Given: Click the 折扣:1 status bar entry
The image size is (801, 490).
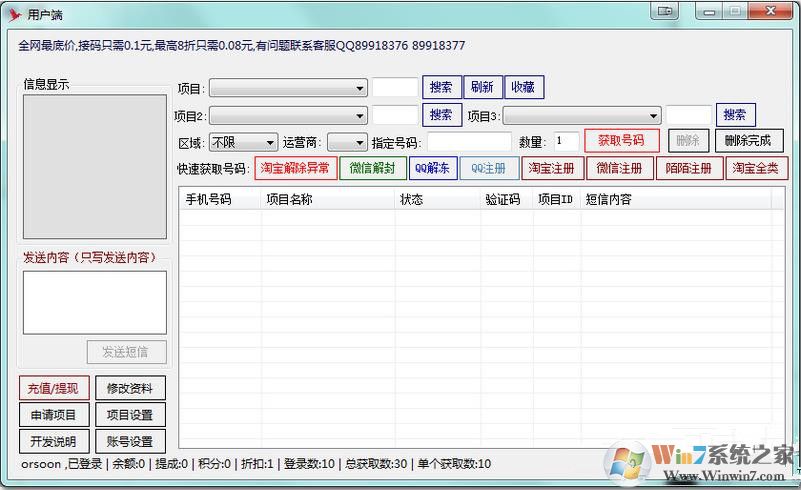Looking at the screenshot, I should coord(257,464).
